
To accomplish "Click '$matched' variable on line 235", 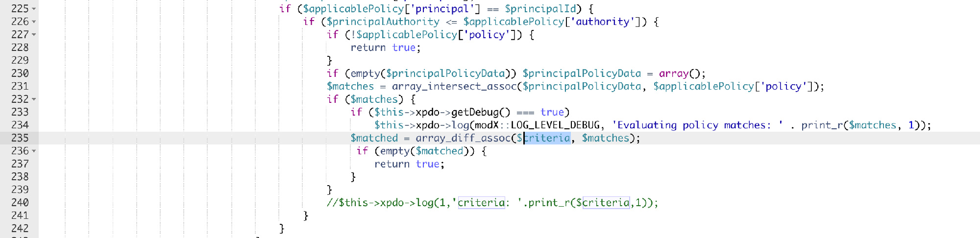I will (374, 138).
